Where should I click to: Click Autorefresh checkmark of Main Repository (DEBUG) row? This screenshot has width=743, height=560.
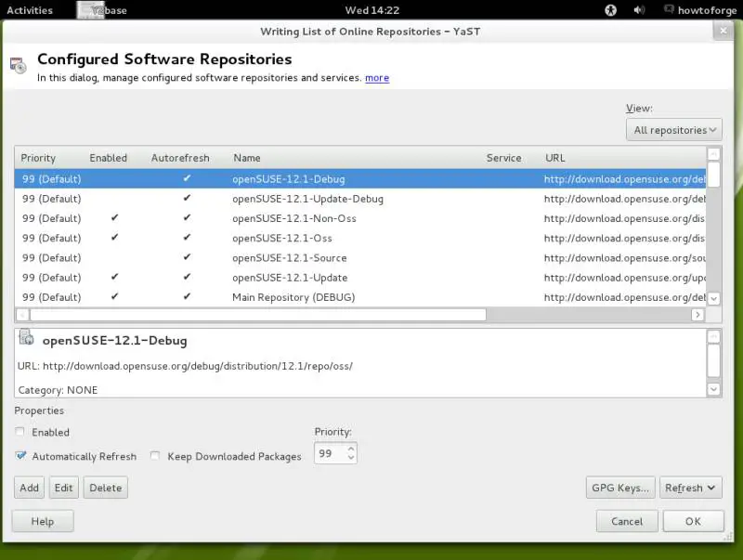(x=187, y=296)
